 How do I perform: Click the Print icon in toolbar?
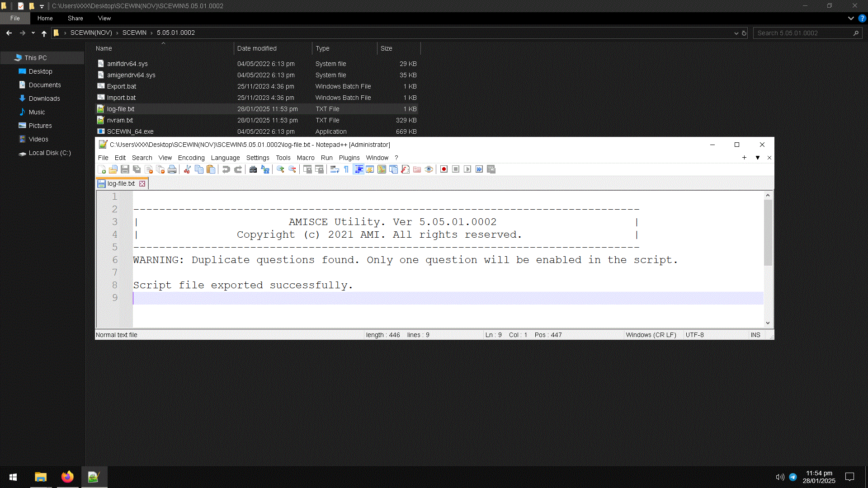coord(172,169)
